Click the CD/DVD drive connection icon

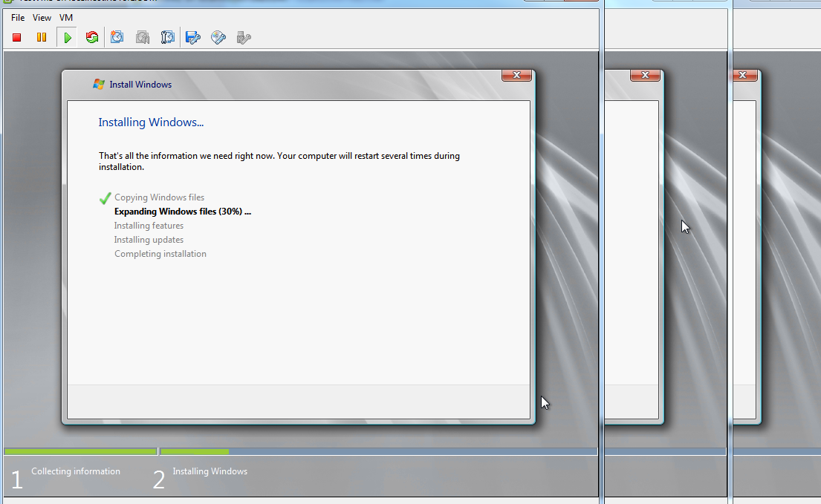[x=218, y=37]
